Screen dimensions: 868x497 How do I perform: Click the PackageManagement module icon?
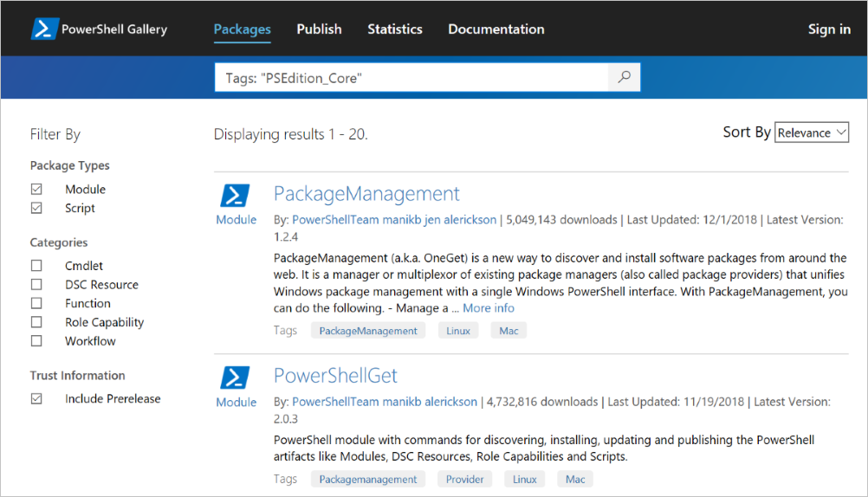(235, 196)
